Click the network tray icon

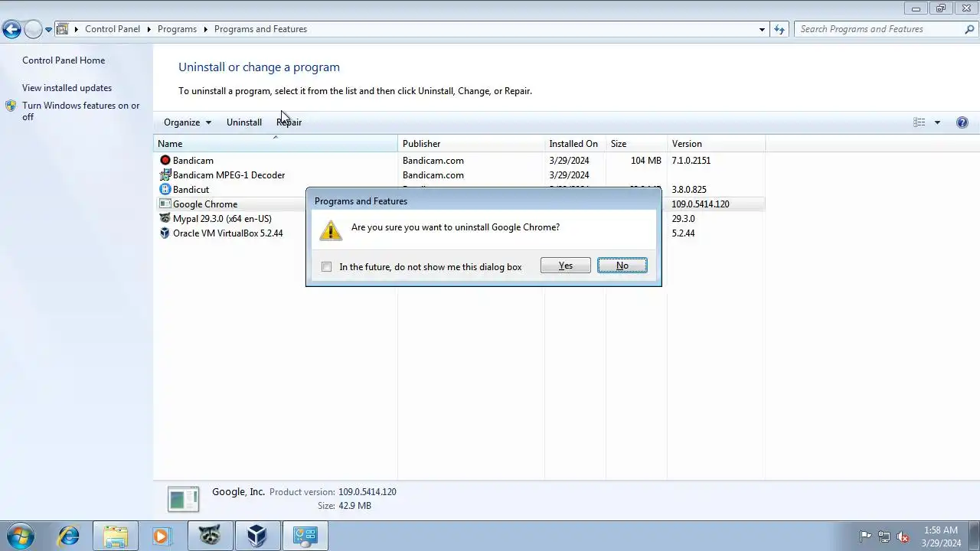pyautogui.click(x=884, y=536)
